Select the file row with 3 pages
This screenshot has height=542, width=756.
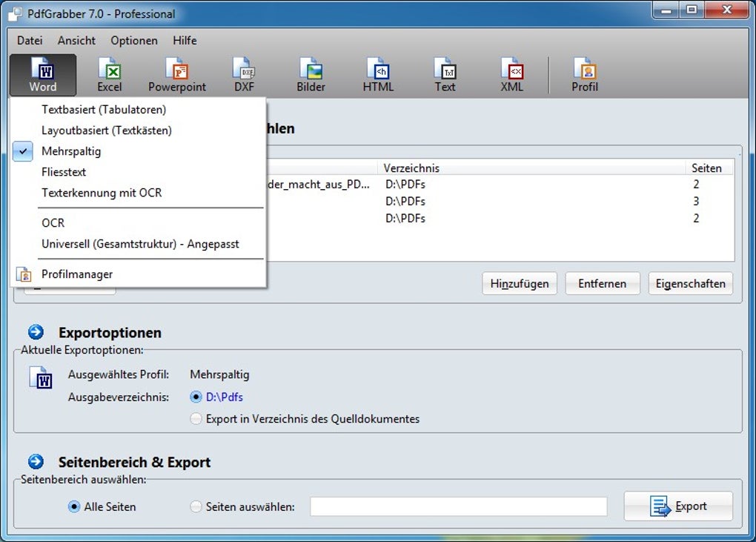click(x=500, y=201)
